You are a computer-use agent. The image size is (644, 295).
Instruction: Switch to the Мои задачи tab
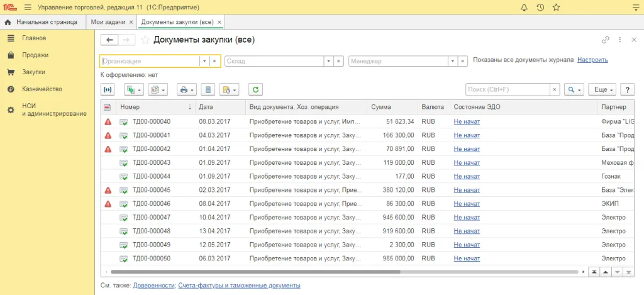click(108, 22)
